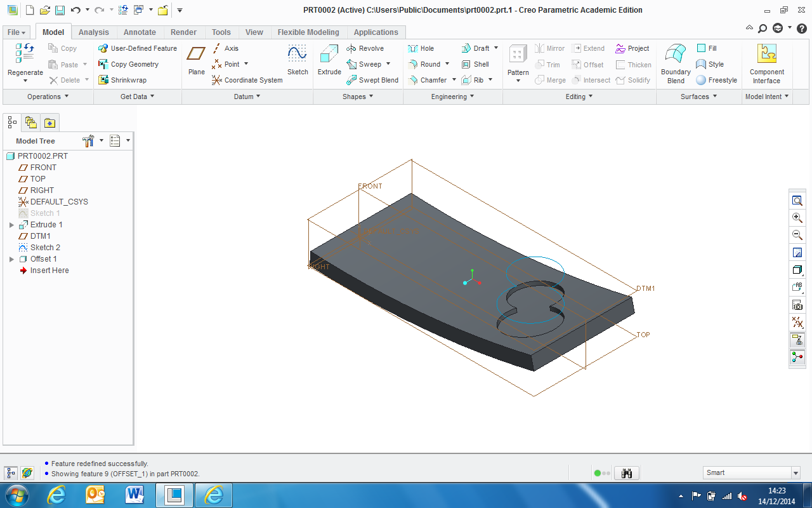Viewport: 812px width, 508px height.
Task: Pick the Swept Blend tool
Action: (x=372, y=80)
